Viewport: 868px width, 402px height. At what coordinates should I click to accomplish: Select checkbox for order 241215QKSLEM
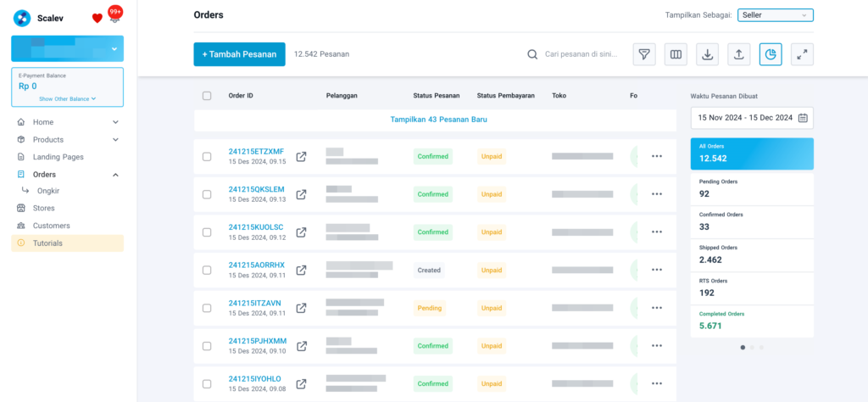point(207,194)
